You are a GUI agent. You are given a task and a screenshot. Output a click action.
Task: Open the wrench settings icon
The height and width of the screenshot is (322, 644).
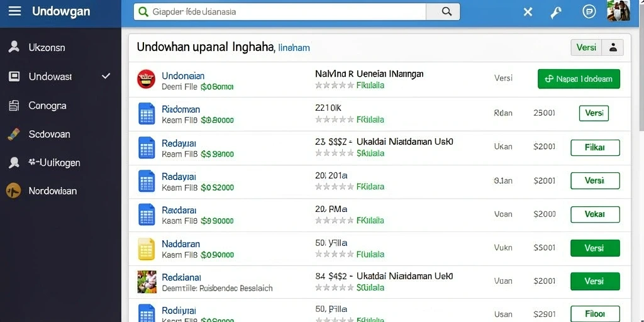click(x=556, y=13)
